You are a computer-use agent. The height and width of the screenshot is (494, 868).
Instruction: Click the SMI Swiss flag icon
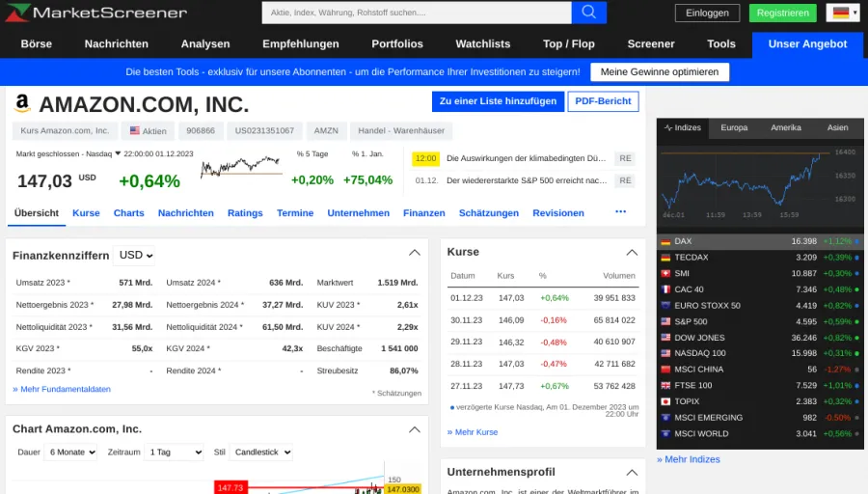coord(665,273)
